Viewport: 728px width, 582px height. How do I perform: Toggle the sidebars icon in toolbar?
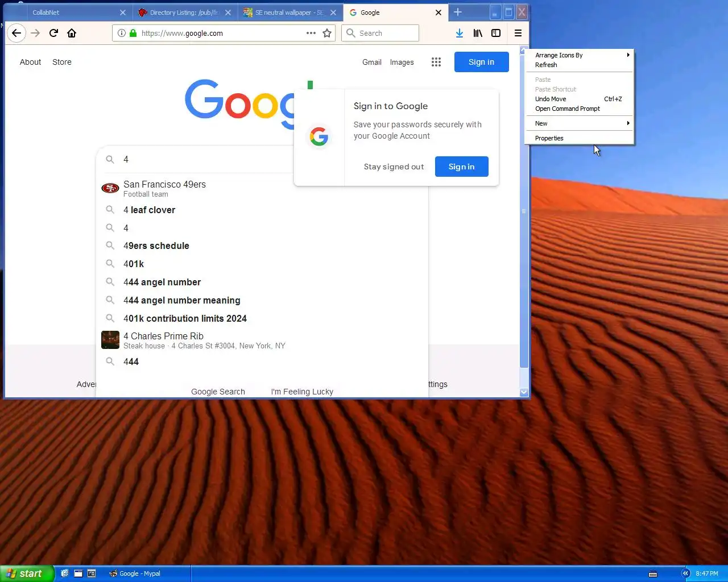click(x=496, y=33)
